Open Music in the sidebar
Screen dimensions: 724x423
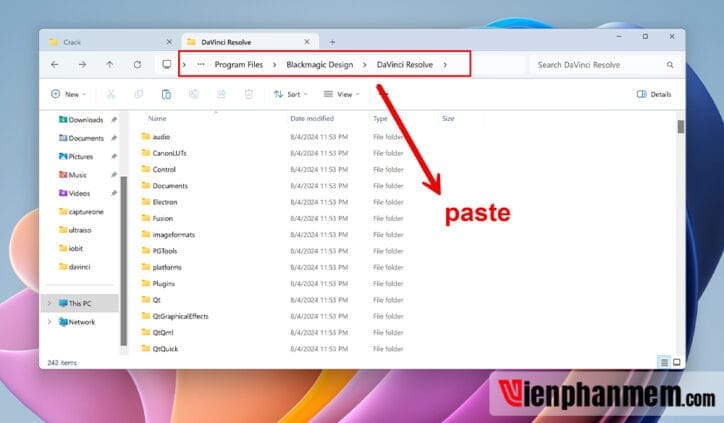tap(72, 175)
